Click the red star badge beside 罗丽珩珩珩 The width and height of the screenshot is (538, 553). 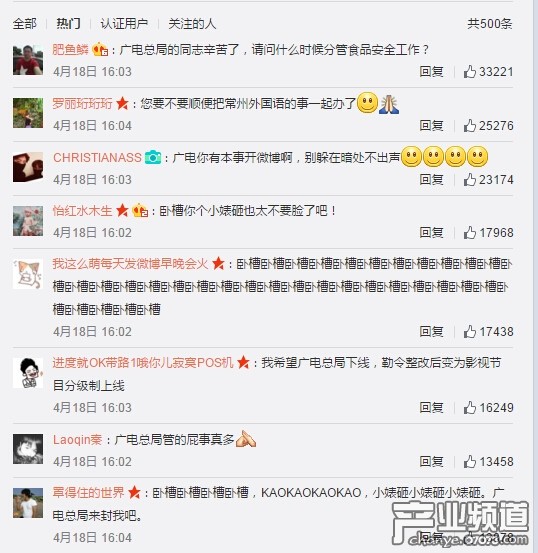click(x=122, y=103)
